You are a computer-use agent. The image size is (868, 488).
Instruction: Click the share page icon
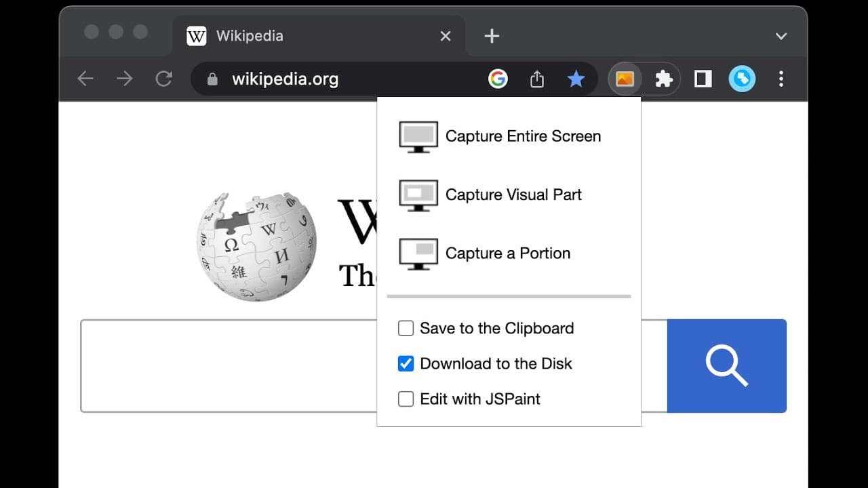click(x=537, y=79)
